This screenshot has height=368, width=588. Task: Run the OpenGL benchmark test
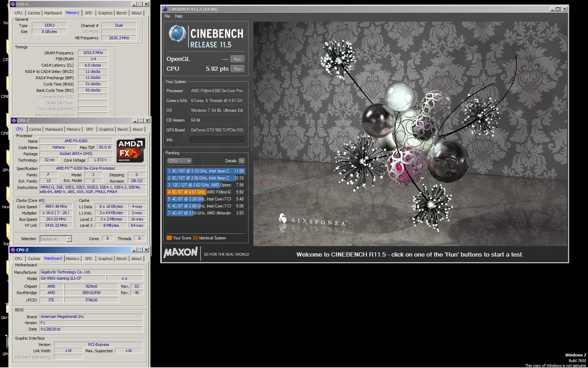pyautogui.click(x=237, y=59)
